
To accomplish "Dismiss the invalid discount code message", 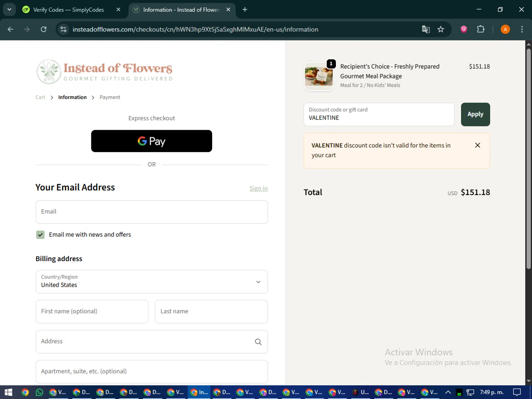I will pos(478,145).
